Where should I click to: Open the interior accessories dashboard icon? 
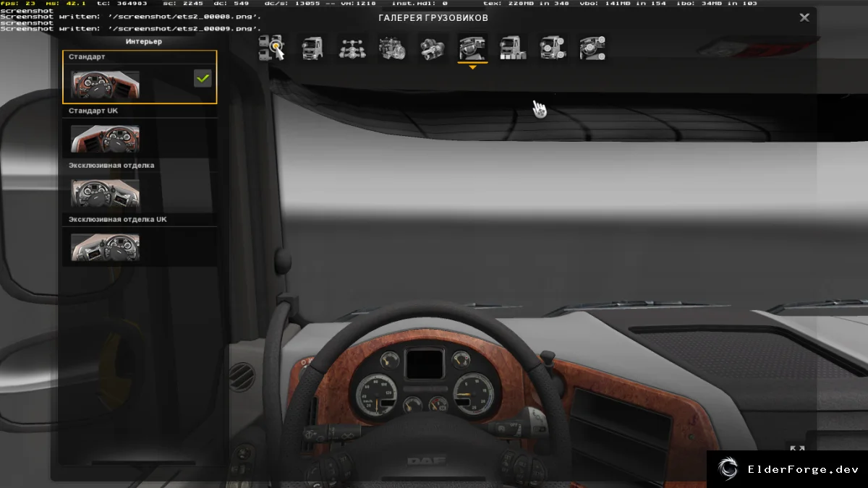pyautogui.click(x=592, y=48)
